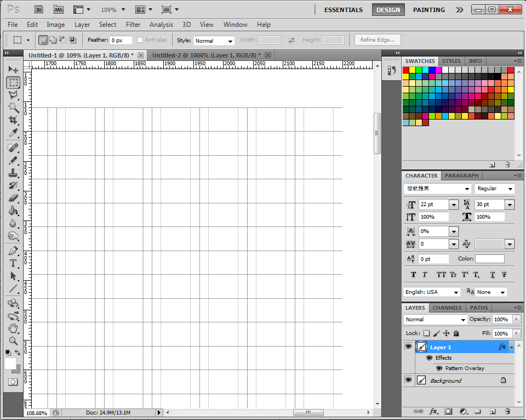
Task: Select the Move tool
Action: point(13,70)
